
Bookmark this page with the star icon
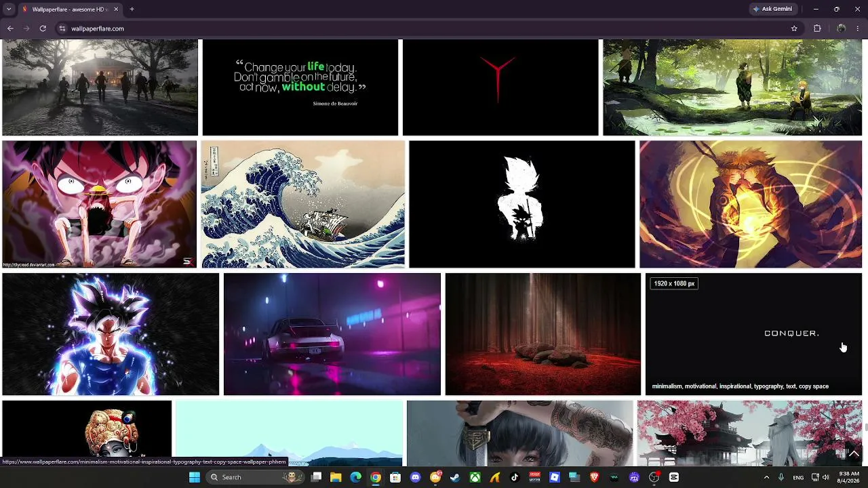pos(794,28)
